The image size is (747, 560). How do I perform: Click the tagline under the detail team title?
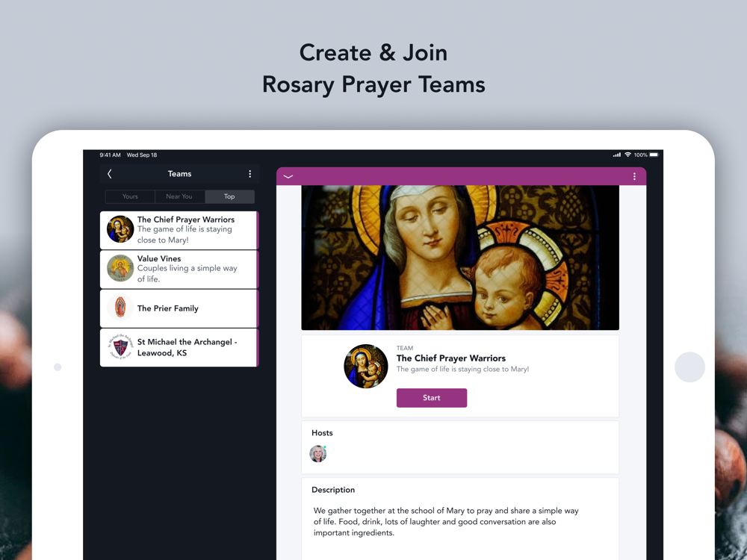click(462, 369)
